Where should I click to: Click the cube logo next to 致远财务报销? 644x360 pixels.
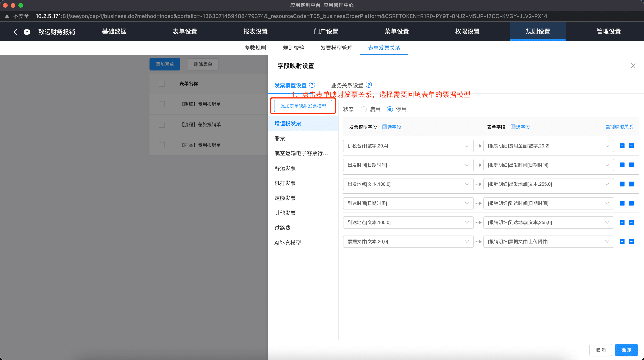click(x=27, y=32)
